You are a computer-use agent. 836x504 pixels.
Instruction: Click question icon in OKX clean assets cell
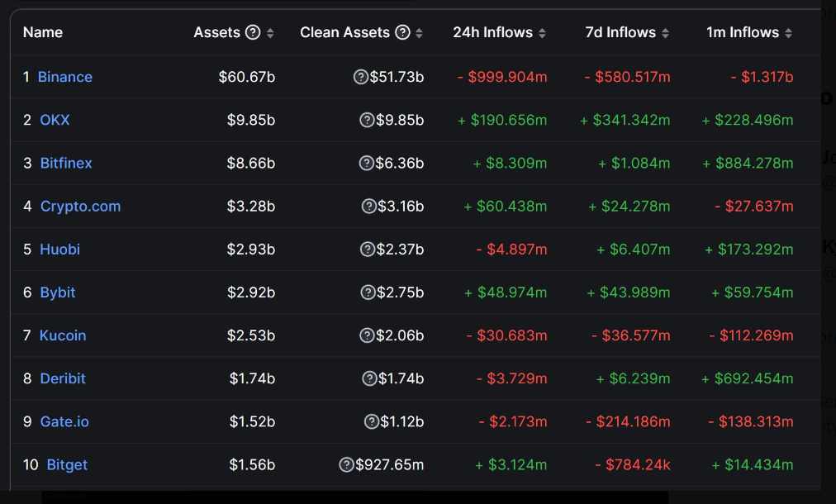[368, 120]
